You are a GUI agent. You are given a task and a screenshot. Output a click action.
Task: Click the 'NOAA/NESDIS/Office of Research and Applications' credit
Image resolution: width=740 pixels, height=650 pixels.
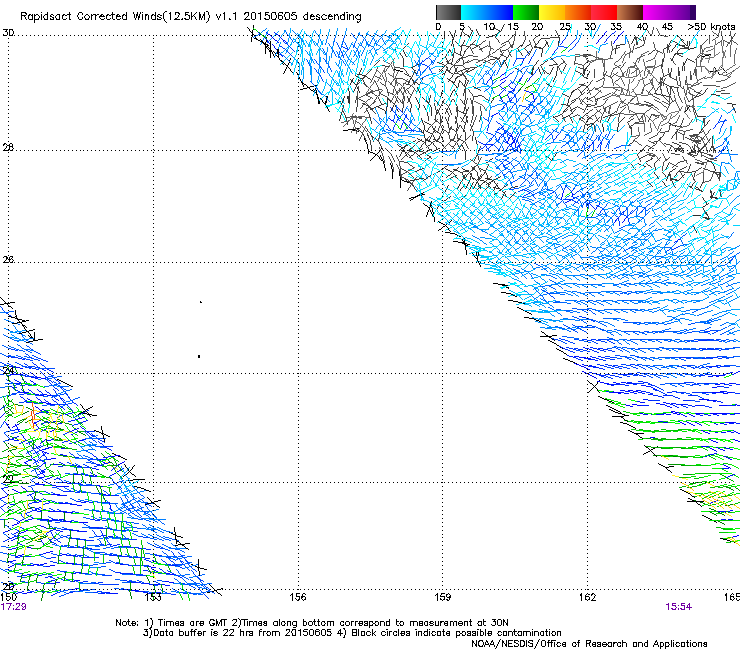click(x=589, y=643)
